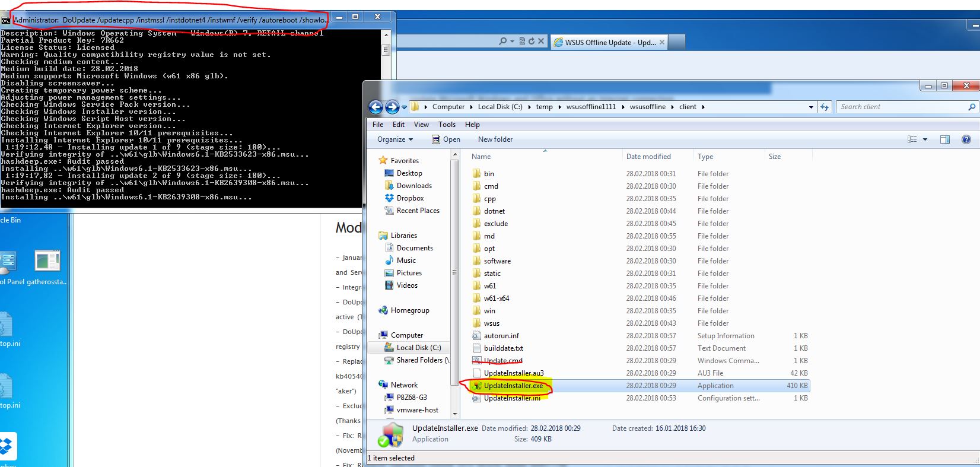The height and width of the screenshot is (467, 980).
Task: Select the wsus folder icon
Action: pos(477,323)
